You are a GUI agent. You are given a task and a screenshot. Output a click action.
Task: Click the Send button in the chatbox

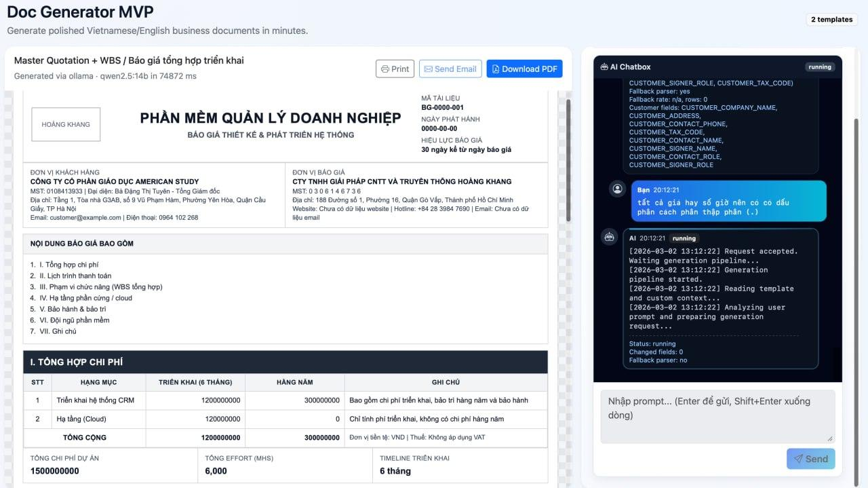pyautogui.click(x=810, y=458)
